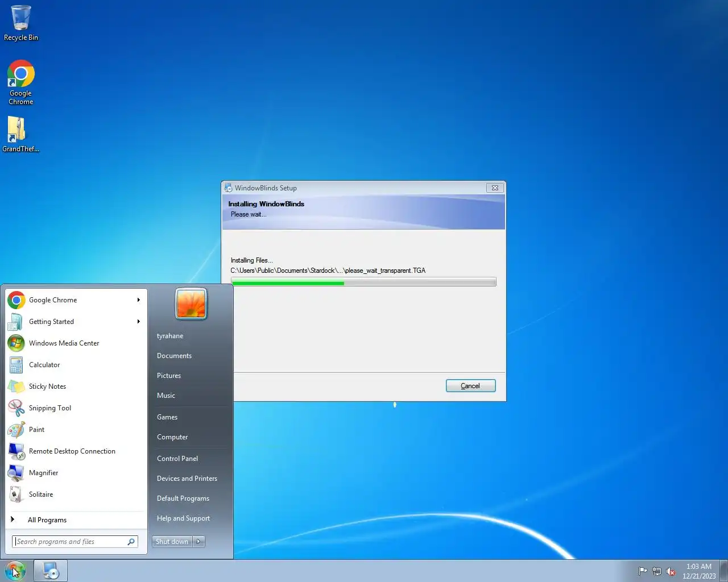This screenshot has width=728, height=582.
Task: Click the Show desktop button at taskbar edge
Action: pyautogui.click(x=724, y=571)
